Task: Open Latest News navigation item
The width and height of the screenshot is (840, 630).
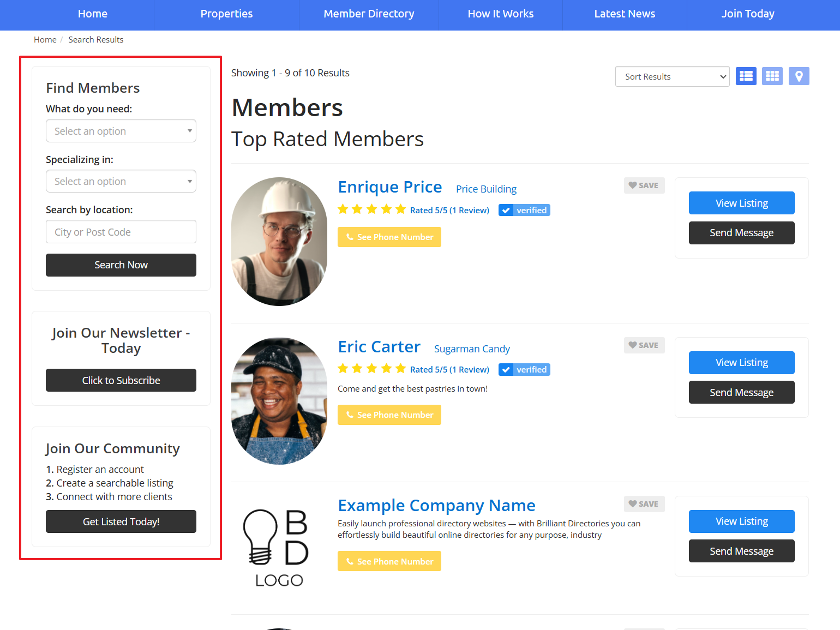Action: 625,14
